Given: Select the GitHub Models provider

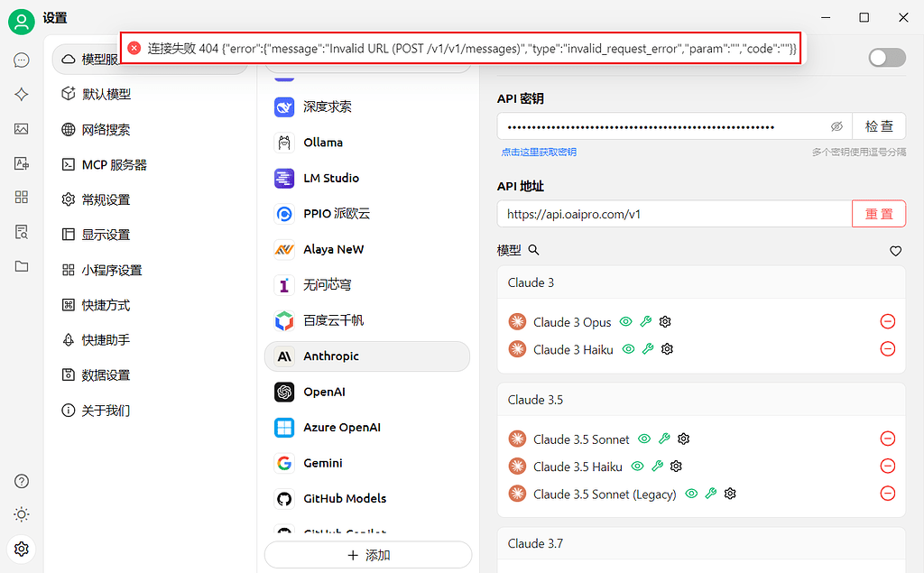Looking at the screenshot, I should 367,499.
